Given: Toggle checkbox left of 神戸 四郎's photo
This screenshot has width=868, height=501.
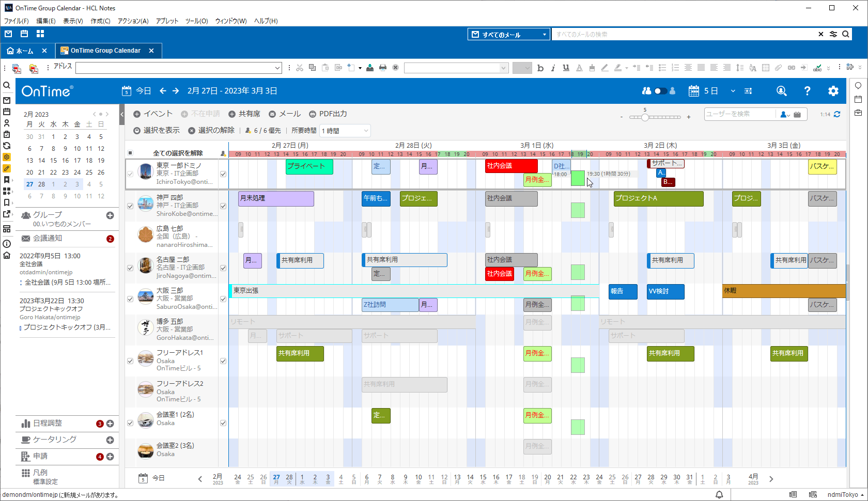Looking at the screenshot, I should [130, 206].
